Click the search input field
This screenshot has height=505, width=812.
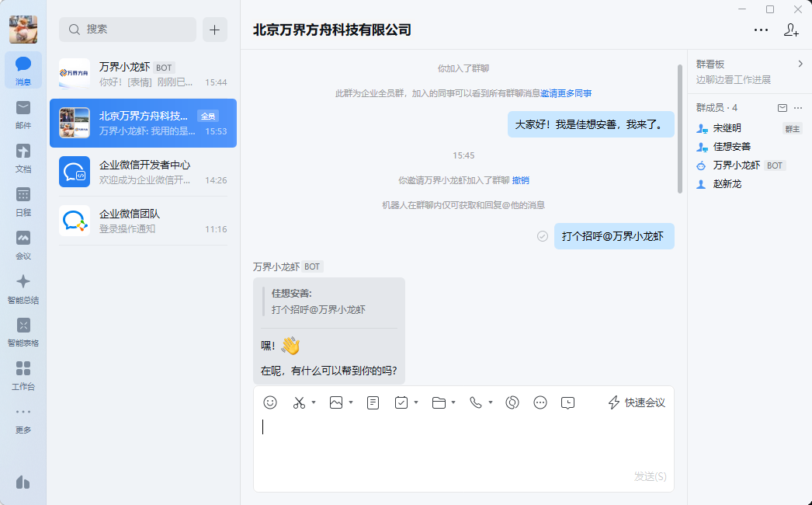128,30
